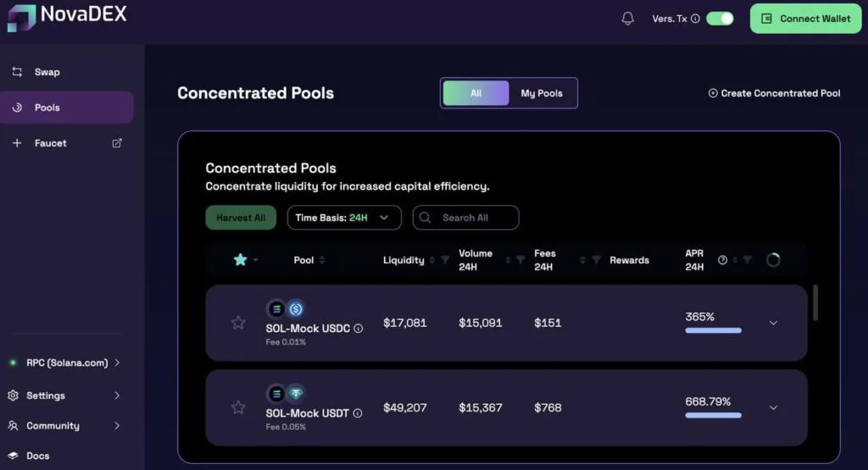Click the APR 24H help icon

[722, 260]
